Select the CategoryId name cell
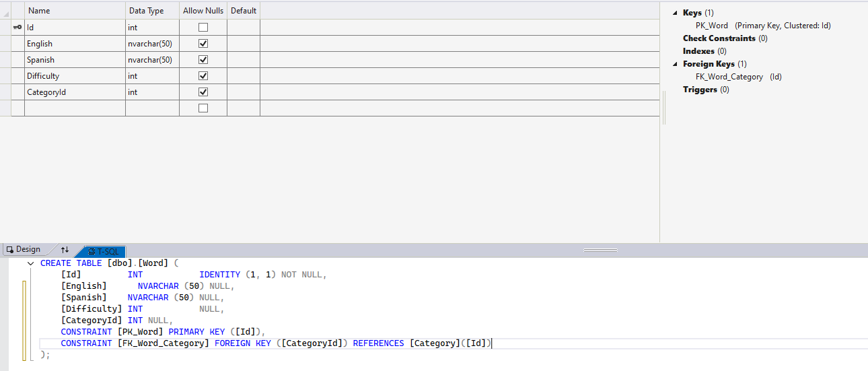Screen dimensions: 868x371 tap(75, 92)
